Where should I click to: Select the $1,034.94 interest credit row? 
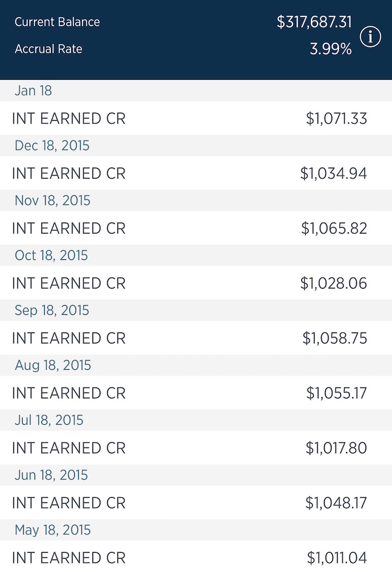[x=196, y=173]
